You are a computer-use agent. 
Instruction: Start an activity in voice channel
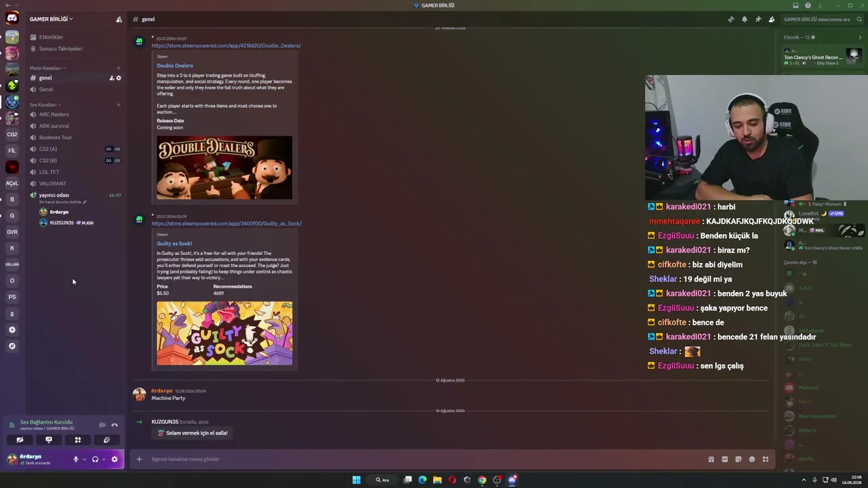(x=78, y=440)
